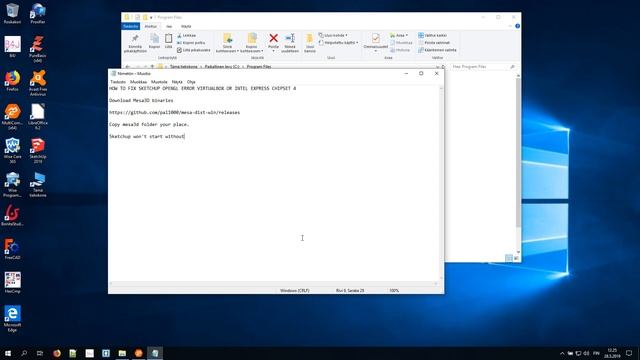Open the Avaa dropdown in Explorer ribbon
This screenshot has height=360, width=640.
(x=399, y=36)
